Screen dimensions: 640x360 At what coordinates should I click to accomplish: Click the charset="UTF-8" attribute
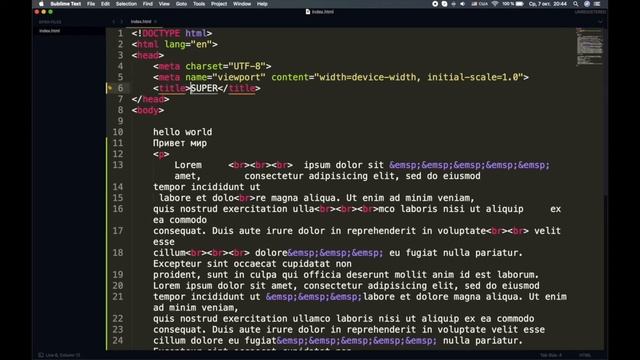click(225, 66)
